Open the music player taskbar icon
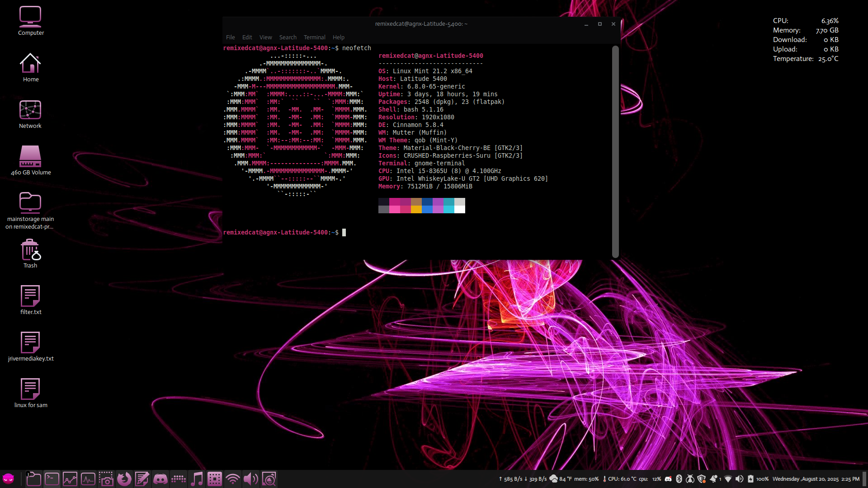 [x=197, y=479]
